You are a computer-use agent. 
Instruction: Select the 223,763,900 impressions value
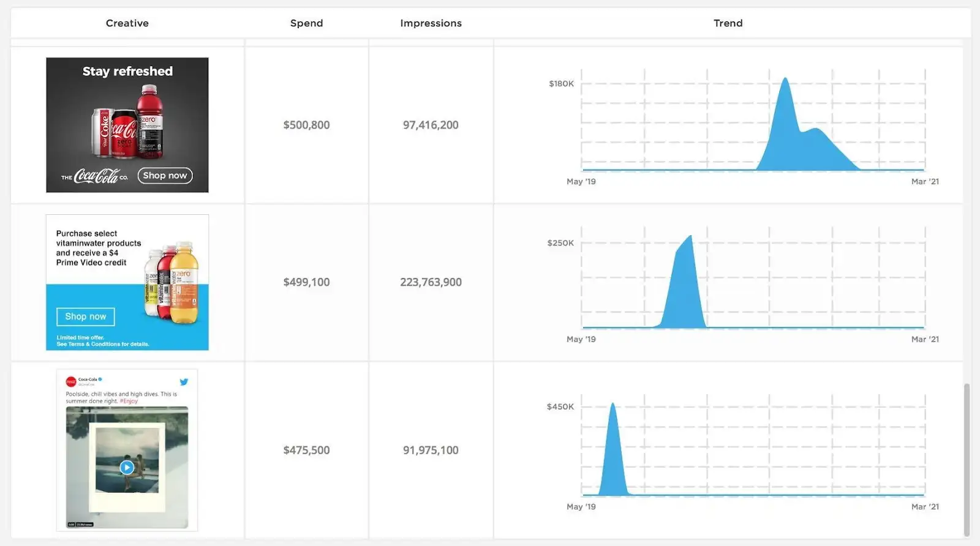click(431, 282)
